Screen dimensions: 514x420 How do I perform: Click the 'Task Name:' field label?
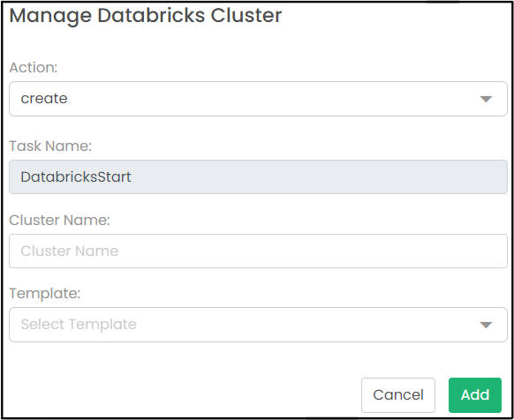click(50, 146)
